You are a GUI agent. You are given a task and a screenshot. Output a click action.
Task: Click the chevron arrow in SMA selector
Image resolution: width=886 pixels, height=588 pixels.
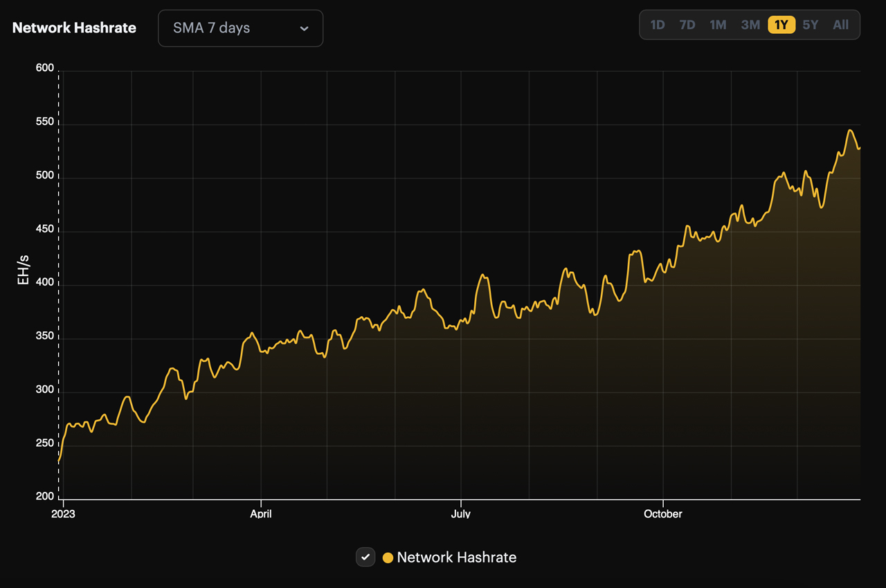tap(304, 28)
